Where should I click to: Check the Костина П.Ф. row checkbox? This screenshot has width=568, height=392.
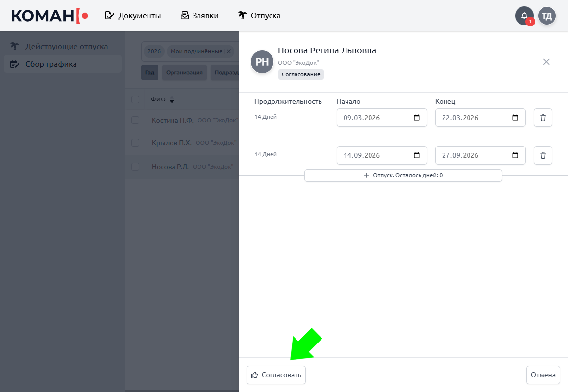[x=135, y=120]
